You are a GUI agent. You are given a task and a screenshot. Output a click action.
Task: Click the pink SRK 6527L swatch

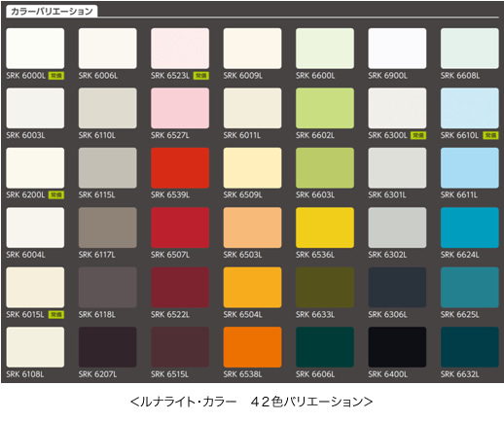(180, 108)
